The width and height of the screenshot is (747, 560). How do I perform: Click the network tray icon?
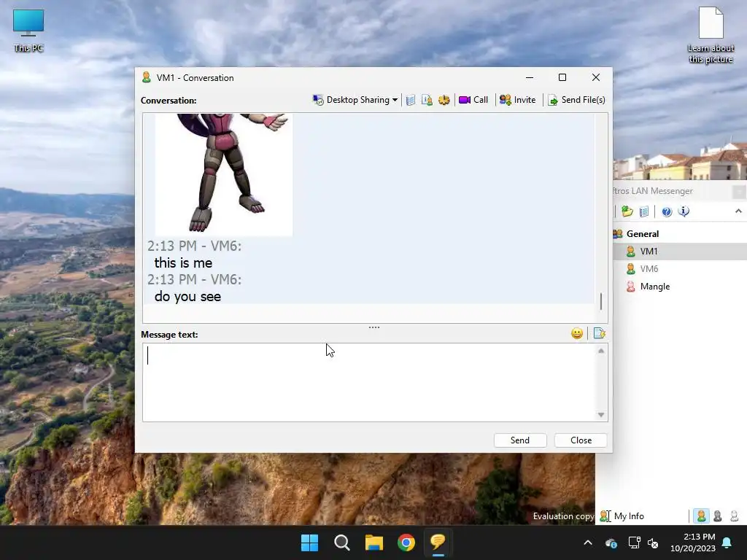pyautogui.click(x=634, y=542)
